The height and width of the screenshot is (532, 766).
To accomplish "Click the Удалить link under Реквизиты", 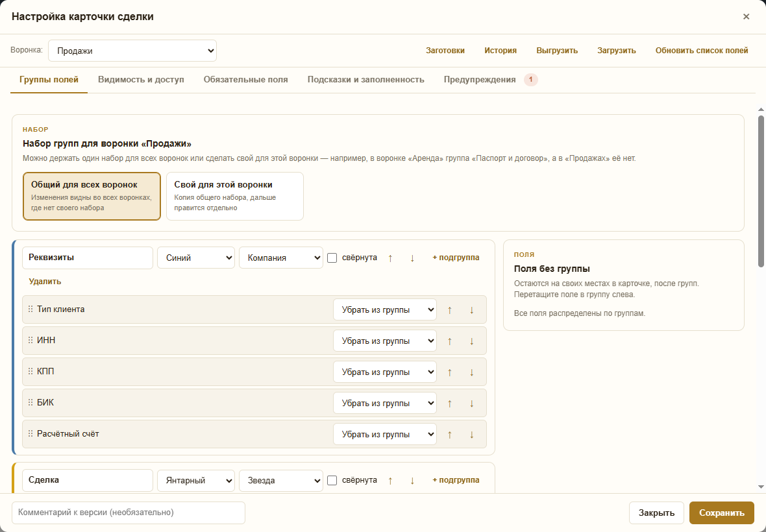I will tap(45, 282).
